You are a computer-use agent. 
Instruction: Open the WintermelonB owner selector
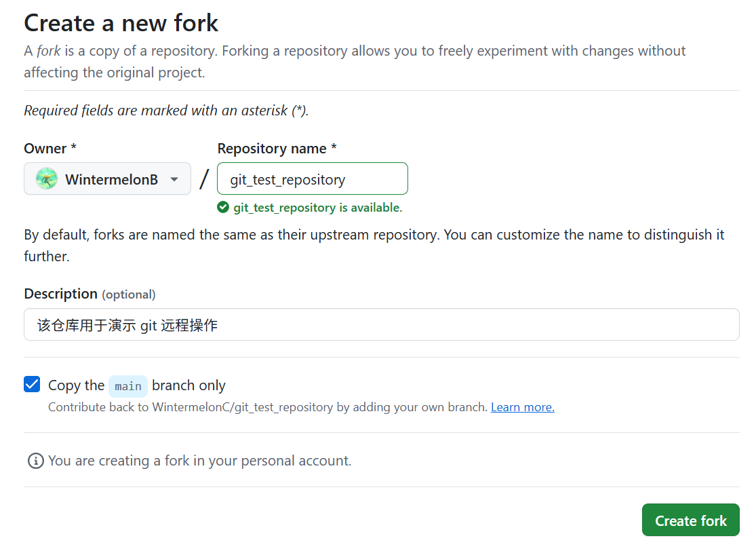(107, 179)
